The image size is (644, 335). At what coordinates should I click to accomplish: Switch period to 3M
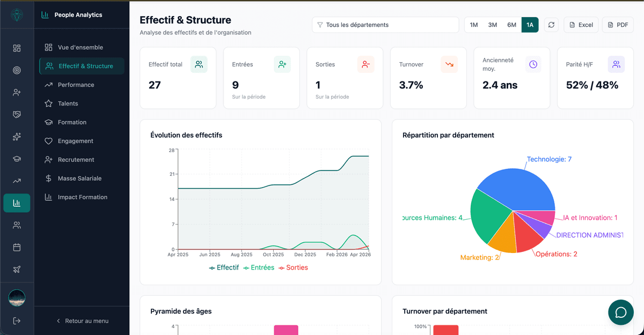click(492, 25)
